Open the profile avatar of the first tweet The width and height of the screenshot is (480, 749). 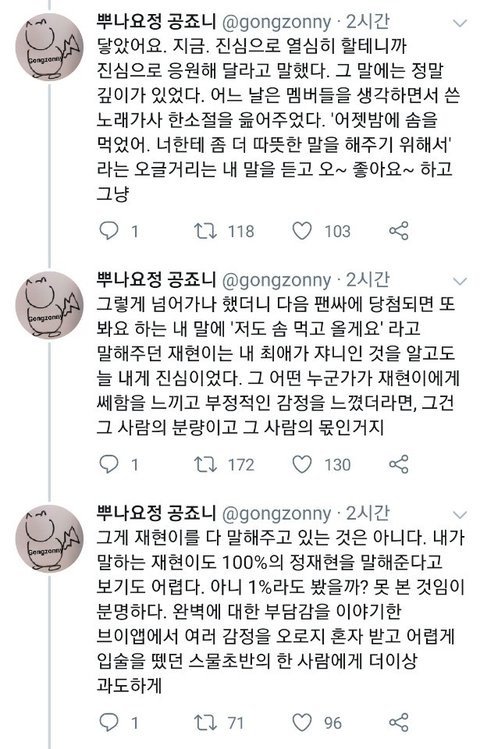click(x=50, y=47)
